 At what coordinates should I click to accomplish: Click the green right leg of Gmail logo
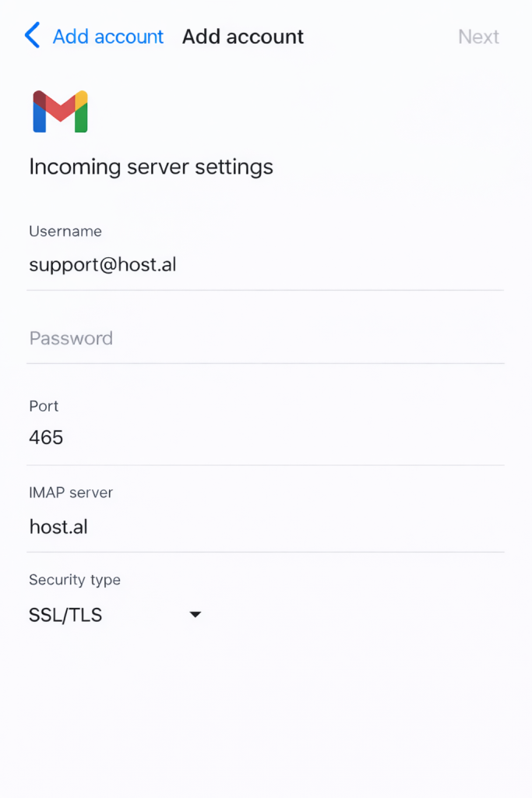81,119
